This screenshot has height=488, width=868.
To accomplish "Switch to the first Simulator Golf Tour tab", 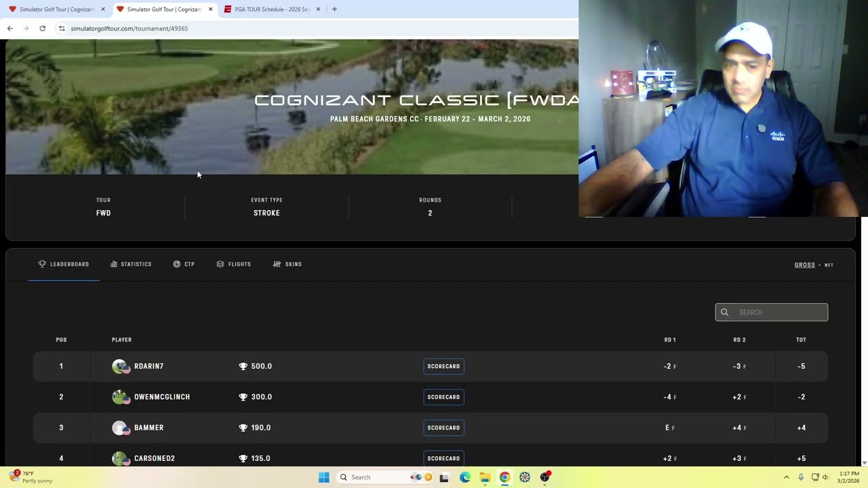I will pos(56,9).
